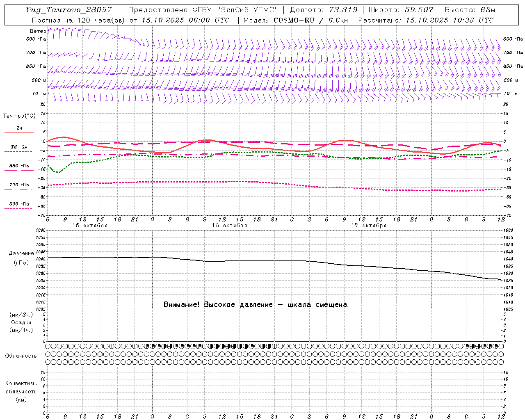Click the 2м legend entry
The height and width of the screenshot is (420, 525).
(19, 128)
